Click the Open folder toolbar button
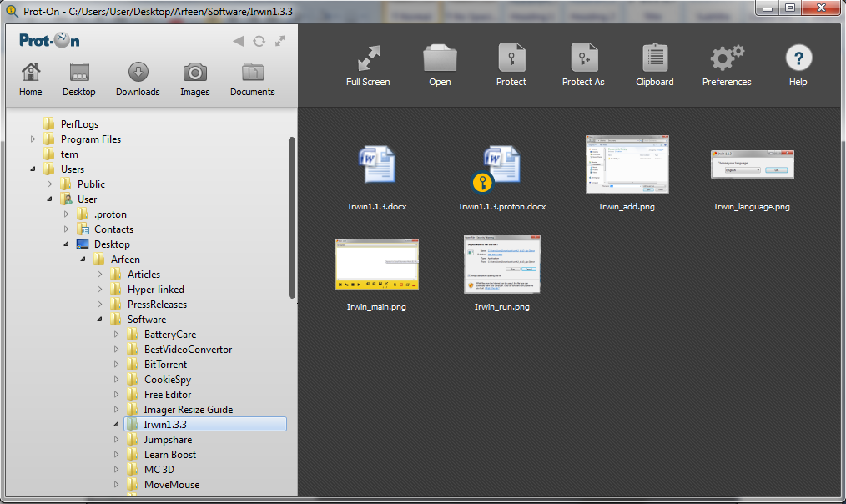Viewport: 846px width, 504px height. click(x=440, y=59)
